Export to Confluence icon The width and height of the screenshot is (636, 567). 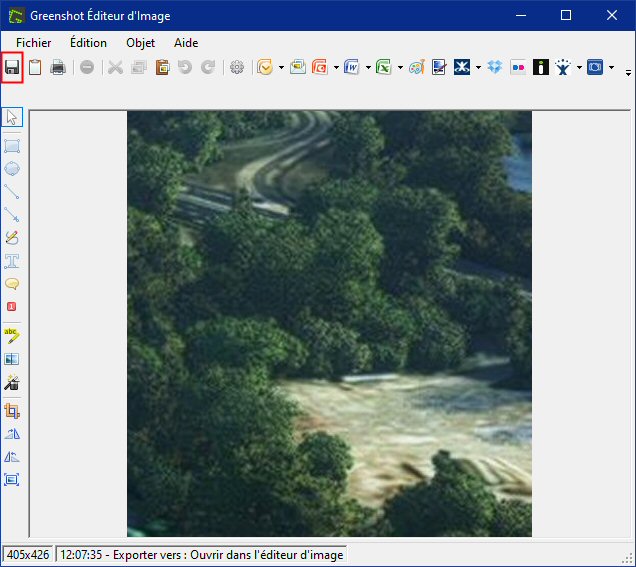[462, 67]
